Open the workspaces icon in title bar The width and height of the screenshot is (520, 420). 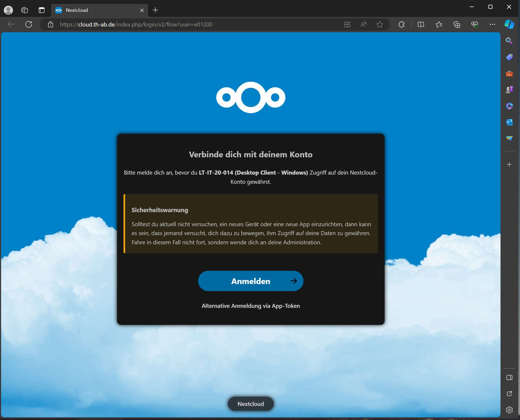(x=25, y=10)
